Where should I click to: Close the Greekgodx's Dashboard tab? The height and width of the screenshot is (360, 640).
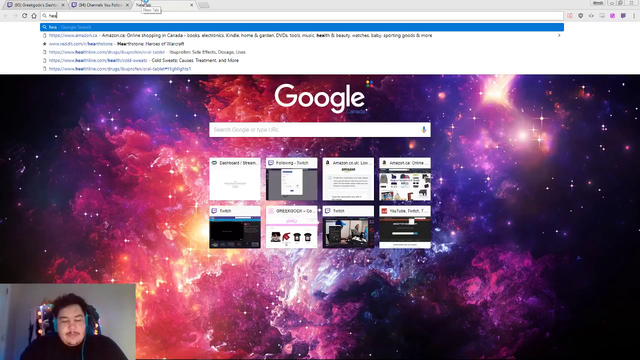(63, 5)
